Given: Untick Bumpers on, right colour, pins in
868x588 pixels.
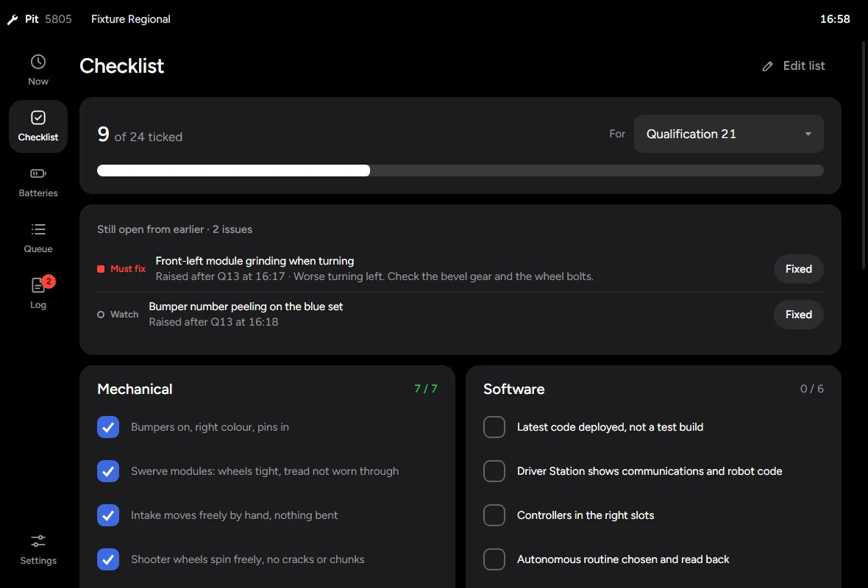Looking at the screenshot, I should tap(108, 427).
